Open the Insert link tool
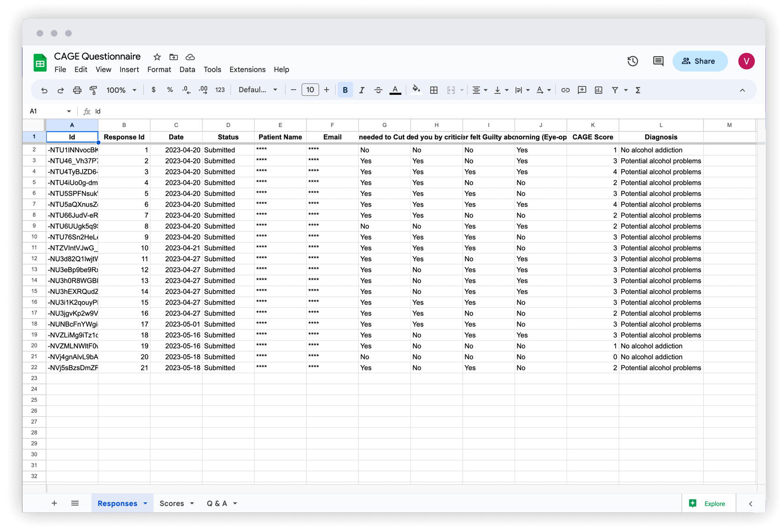This screenshot has height=532, width=784. [x=565, y=90]
